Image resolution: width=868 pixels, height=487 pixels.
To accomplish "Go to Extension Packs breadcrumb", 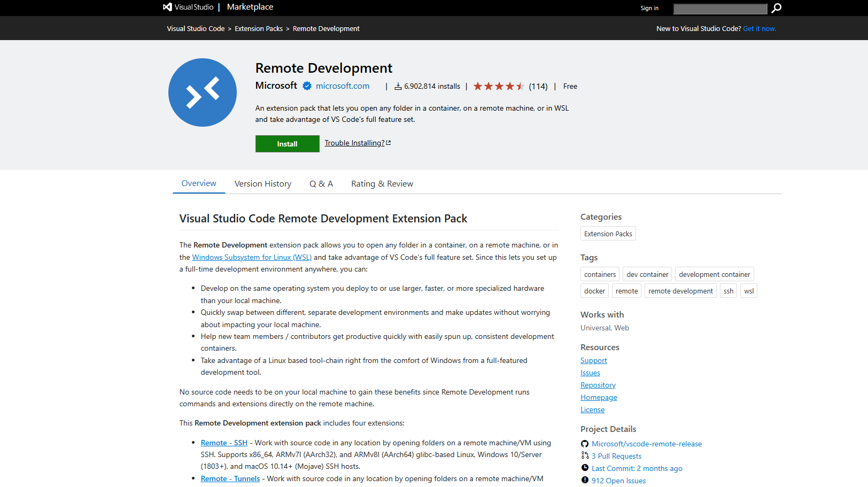I will [259, 29].
